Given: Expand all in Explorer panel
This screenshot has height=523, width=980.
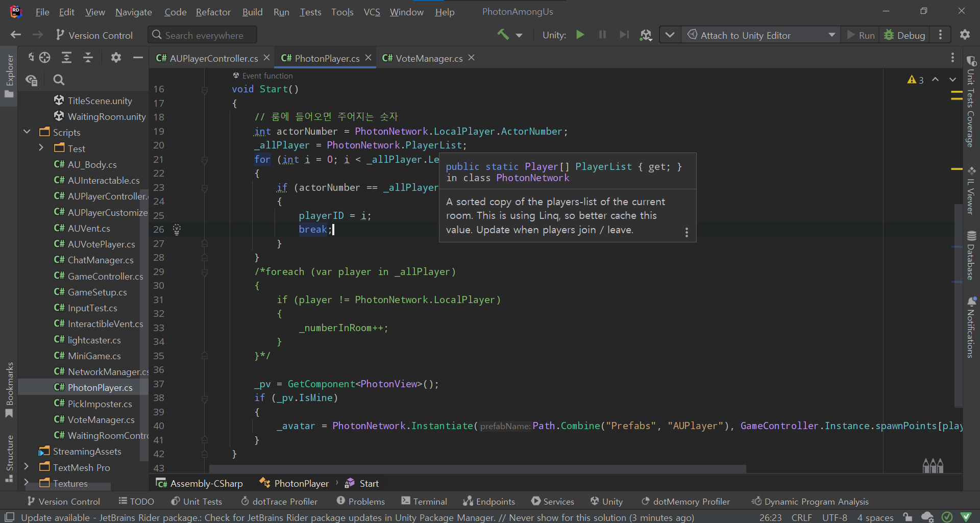Looking at the screenshot, I should point(66,58).
